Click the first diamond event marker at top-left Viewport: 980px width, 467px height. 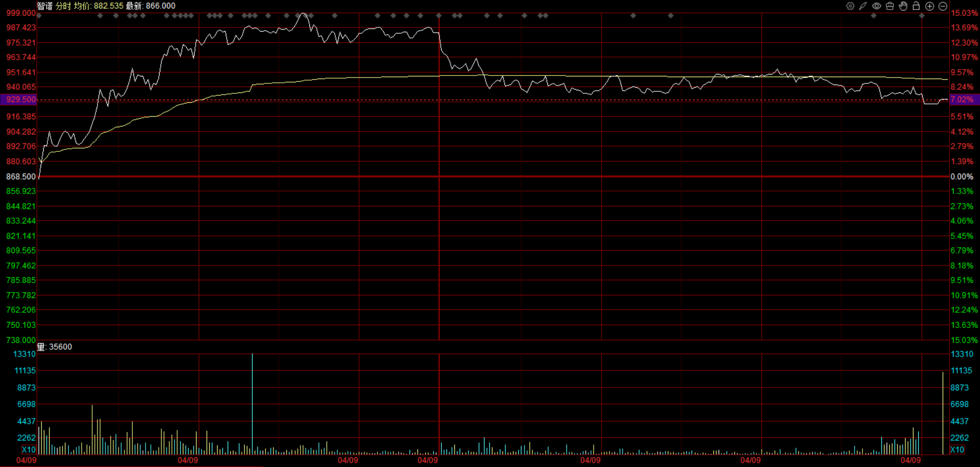pos(39,16)
